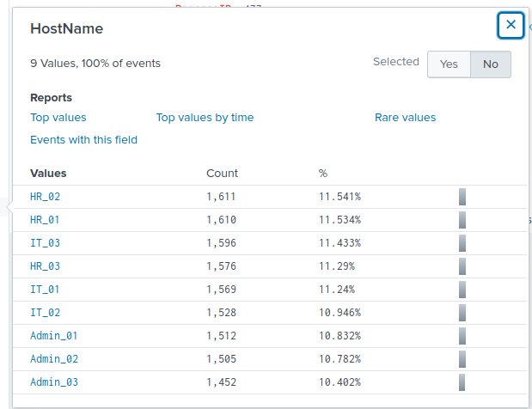The width and height of the screenshot is (532, 409).
Task: Set Selected toggle to Yes
Action: point(449,64)
